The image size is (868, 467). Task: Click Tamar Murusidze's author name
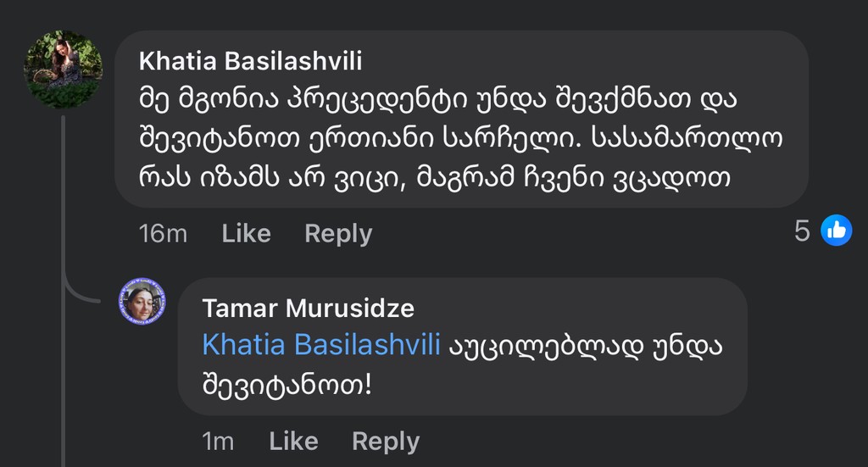[x=309, y=308]
